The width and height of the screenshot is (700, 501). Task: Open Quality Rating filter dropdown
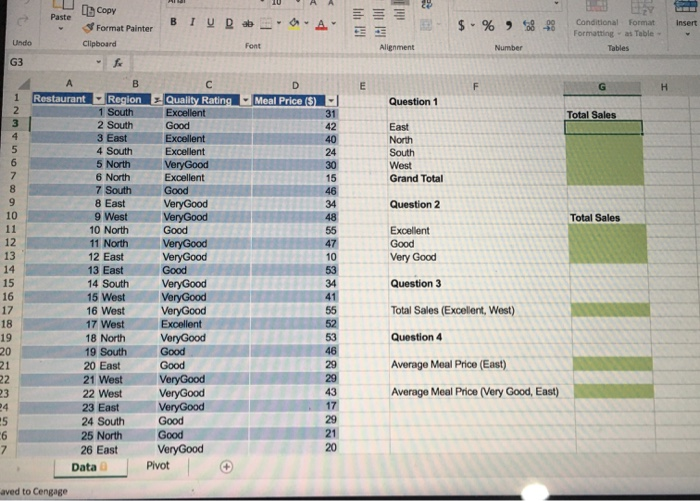click(245, 100)
